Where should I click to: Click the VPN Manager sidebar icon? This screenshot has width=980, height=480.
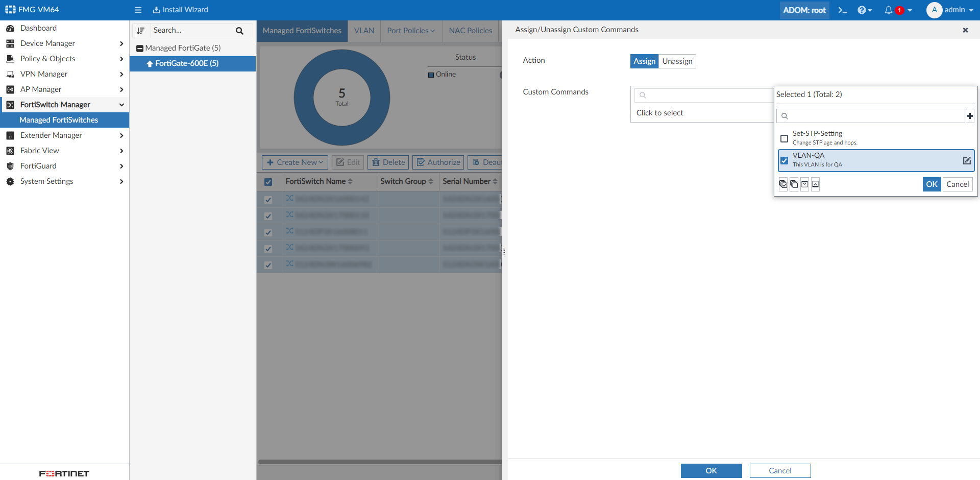(x=10, y=74)
